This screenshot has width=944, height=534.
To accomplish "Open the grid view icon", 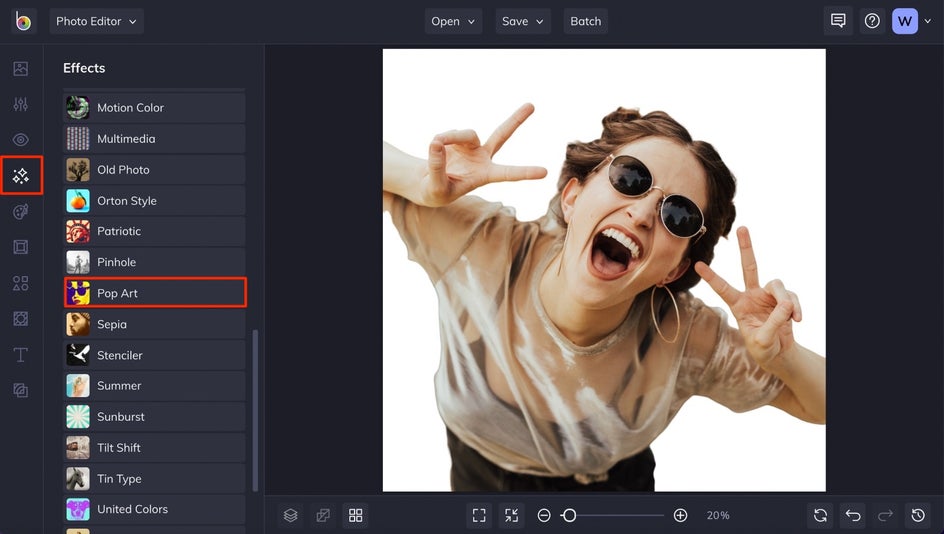I will [356, 515].
